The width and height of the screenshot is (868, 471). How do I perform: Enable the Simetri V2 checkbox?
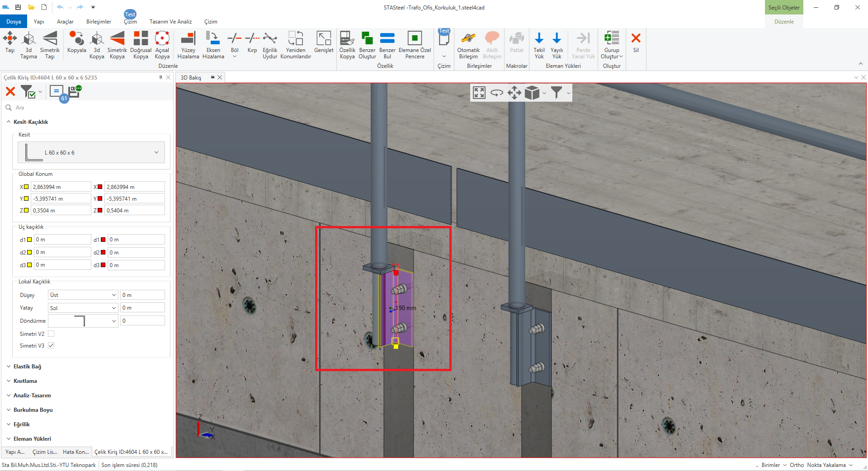[x=51, y=334]
